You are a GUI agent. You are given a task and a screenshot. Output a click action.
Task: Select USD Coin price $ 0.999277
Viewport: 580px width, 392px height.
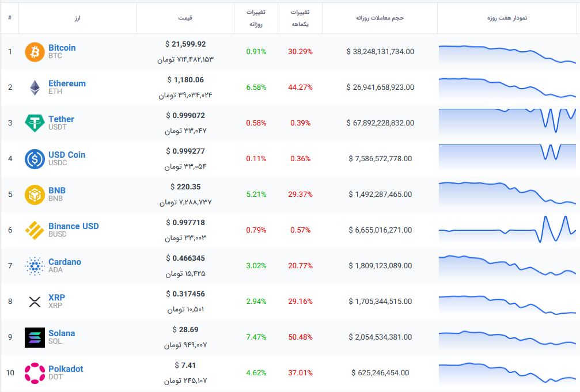tap(185, 151)
